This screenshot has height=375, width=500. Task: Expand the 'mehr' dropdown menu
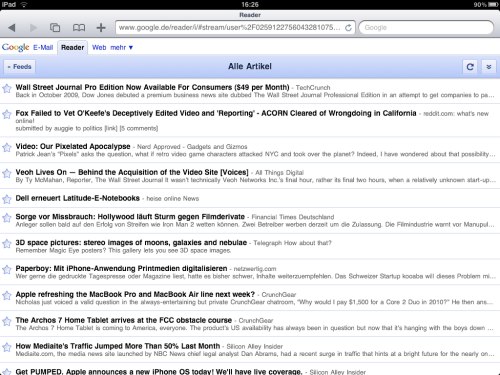122,47
